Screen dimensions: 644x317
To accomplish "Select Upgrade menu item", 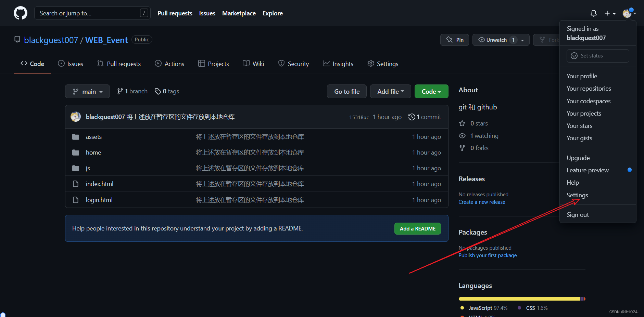I will pyautogui.click(x=598, y=158).
